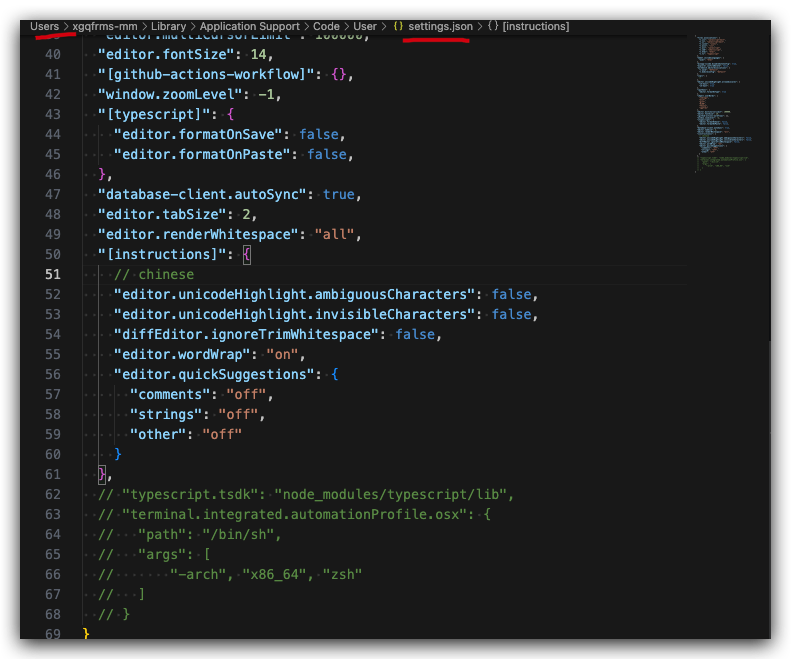The image size is (791, 659).
Task: Click the Code breadcrumb segment
Action: [326, 26]
